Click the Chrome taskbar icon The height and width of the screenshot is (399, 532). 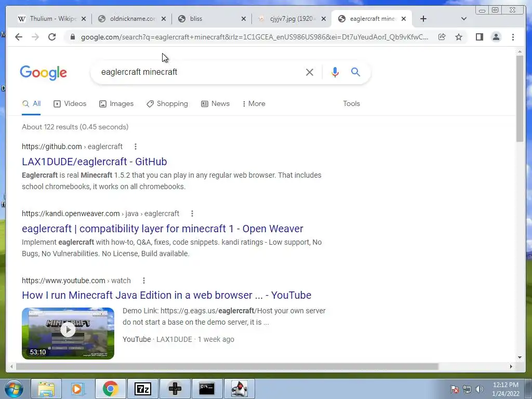coord(110,389)
